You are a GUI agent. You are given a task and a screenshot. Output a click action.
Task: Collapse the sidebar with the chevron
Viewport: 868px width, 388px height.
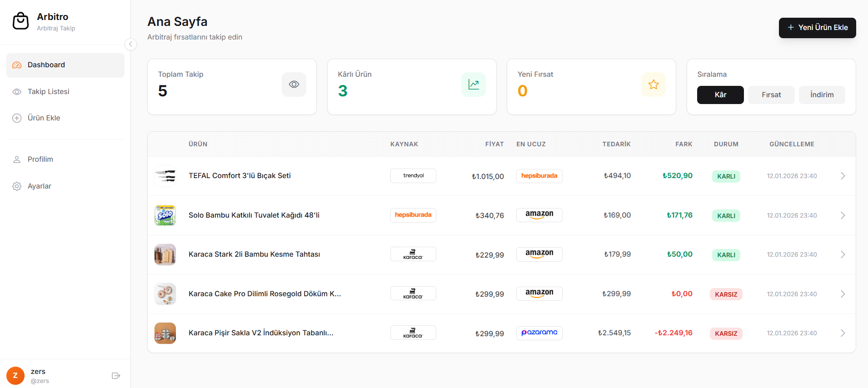[x=130, y=44]
